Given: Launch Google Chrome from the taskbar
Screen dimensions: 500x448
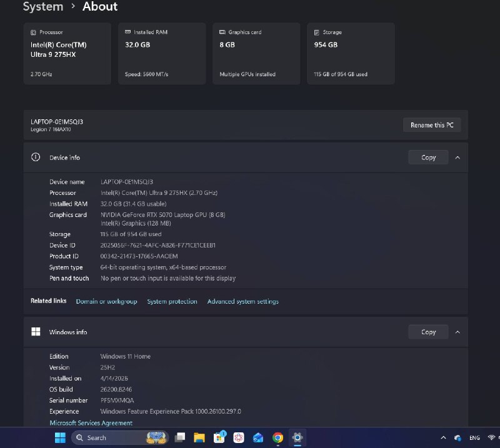Looking at the screenshot, I should 277,437.
